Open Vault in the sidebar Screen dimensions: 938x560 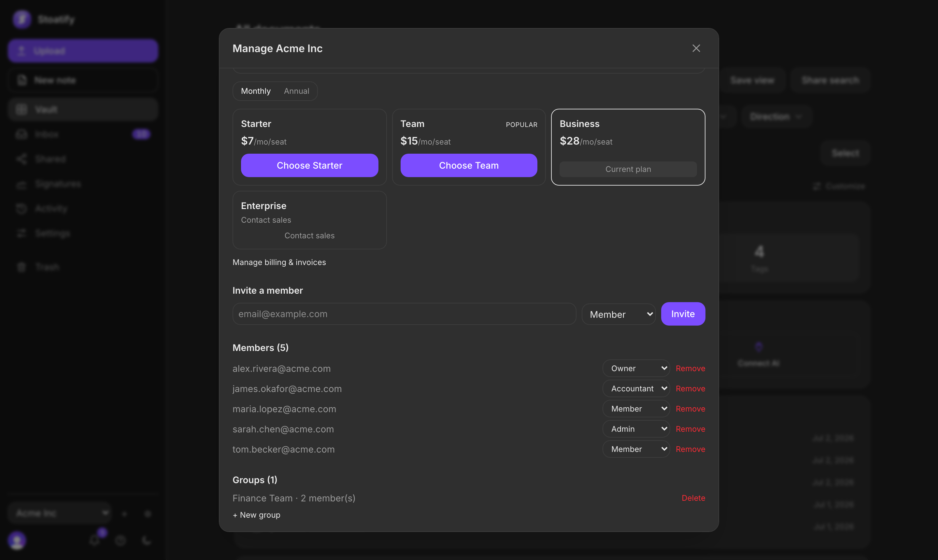tap(83, 109)
